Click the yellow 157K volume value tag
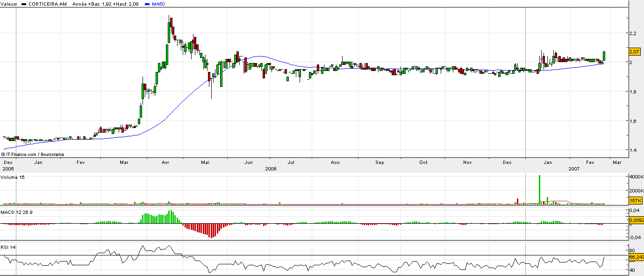This screenshot has height=276, width=644. [635, 200]
